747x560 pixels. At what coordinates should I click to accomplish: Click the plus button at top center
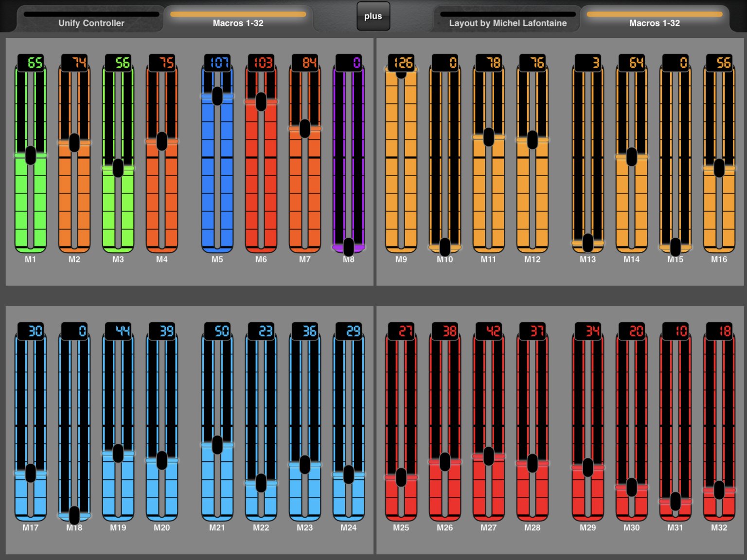373,16
